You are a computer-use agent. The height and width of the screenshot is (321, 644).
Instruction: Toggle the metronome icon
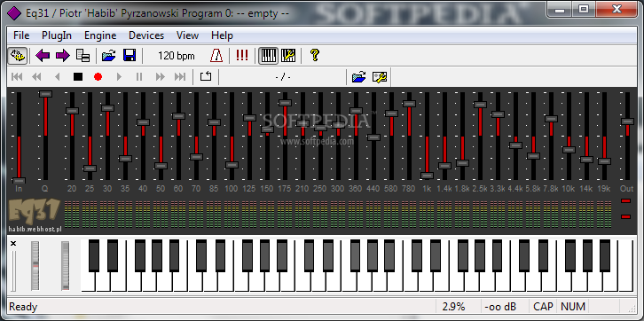[216, 55]
